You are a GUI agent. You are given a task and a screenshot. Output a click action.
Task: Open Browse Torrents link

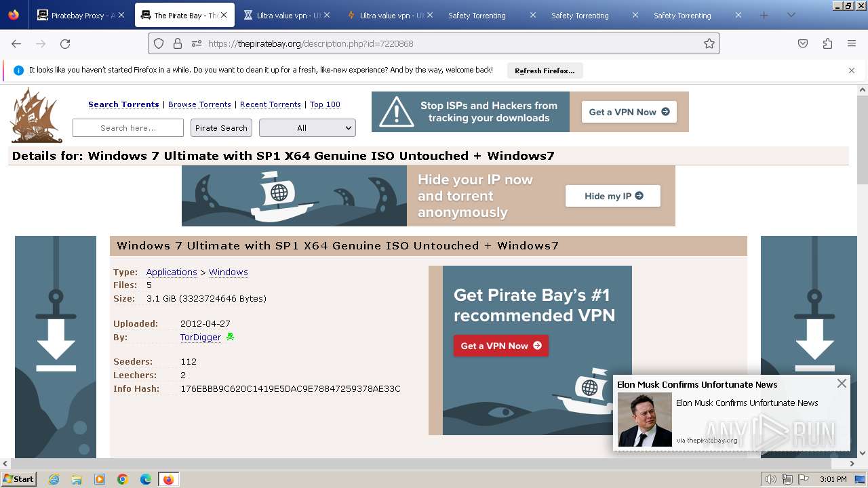199,104
